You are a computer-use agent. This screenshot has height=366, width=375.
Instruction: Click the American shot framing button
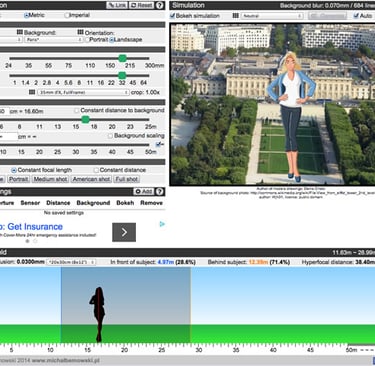pos(91,179)
